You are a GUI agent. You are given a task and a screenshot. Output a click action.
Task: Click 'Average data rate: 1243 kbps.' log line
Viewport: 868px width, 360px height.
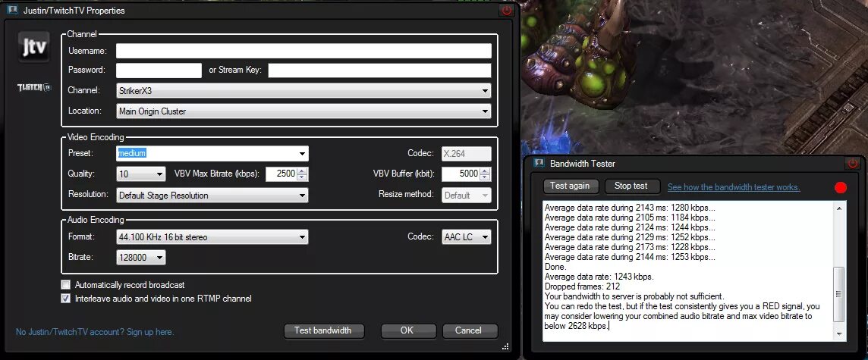click(x=599, y=277)
